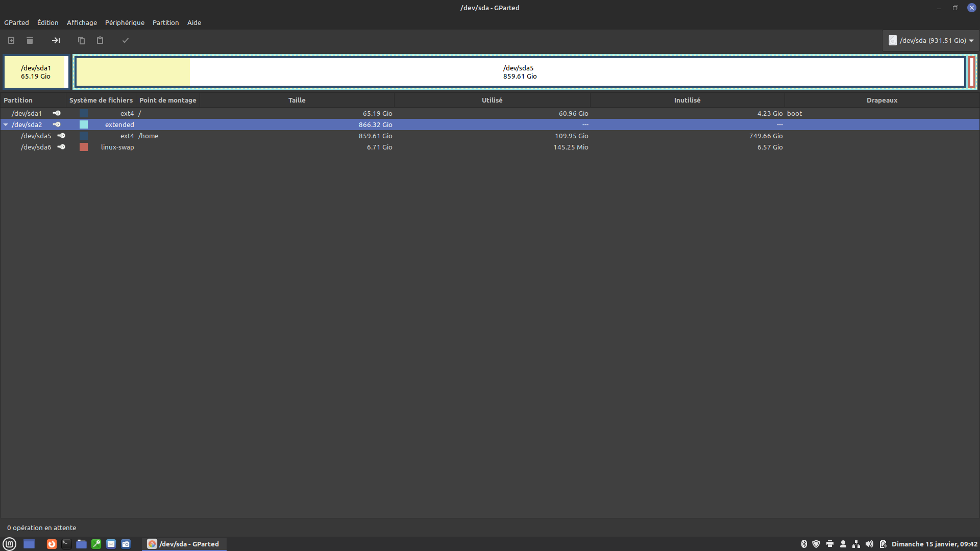980x551 pixels.
Task: Click the show desktop taskbar icon
Action: click(29, 544)
